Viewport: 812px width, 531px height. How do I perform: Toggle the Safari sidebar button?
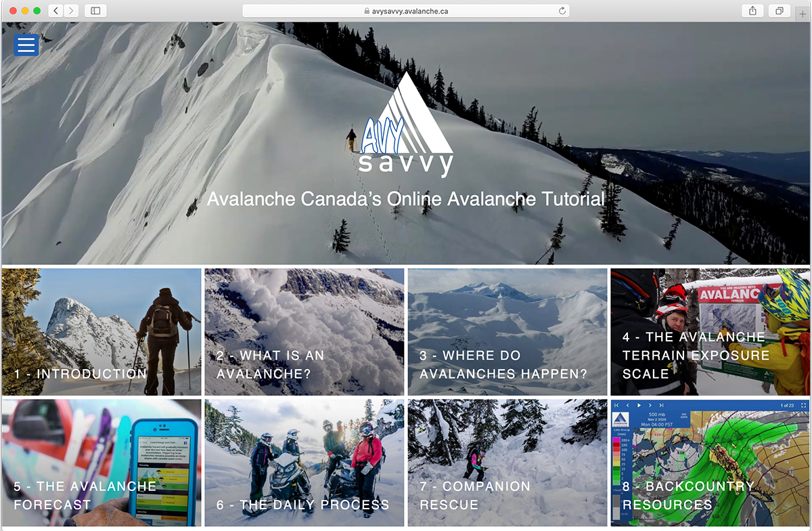(95, 11)
